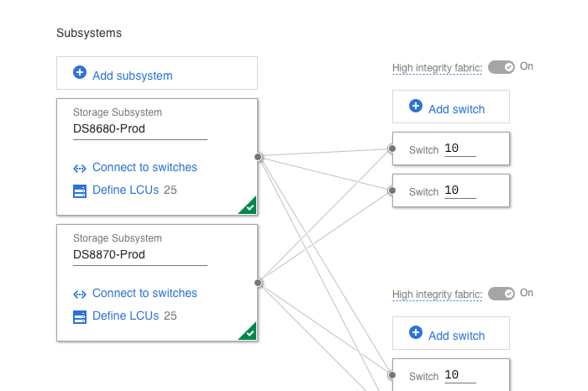Image resolution: width=588 pixels, height=391 pixels.
Task: Click the Define LCUs storage icon for DS8680-Prod
Action: pos(80,191)
